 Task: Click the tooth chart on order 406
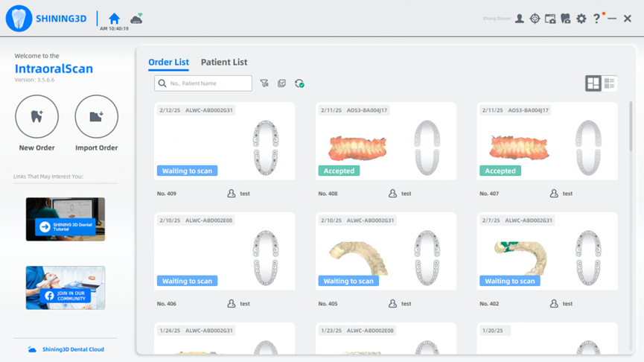[x=266, y=258]
